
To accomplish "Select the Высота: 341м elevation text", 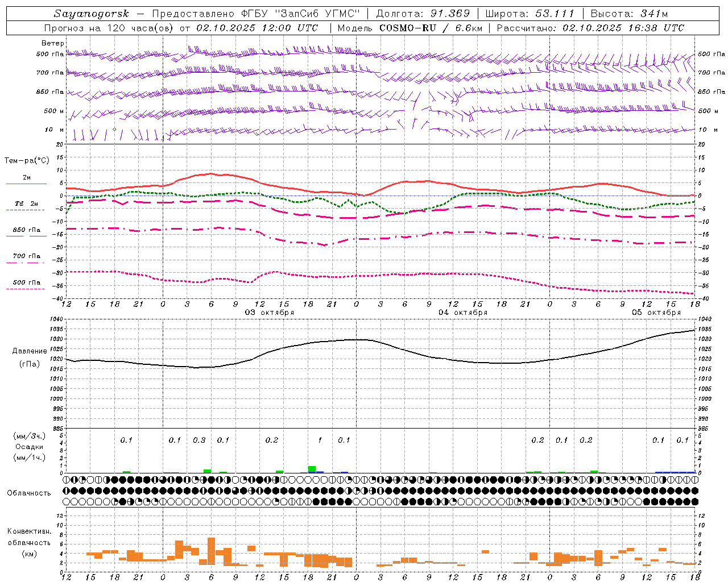I will point(629,14).
